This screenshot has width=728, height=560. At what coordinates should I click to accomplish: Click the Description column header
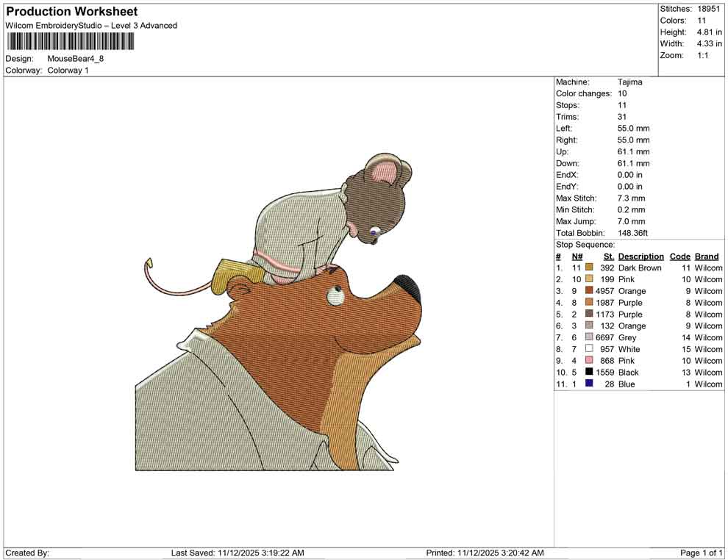640,256
